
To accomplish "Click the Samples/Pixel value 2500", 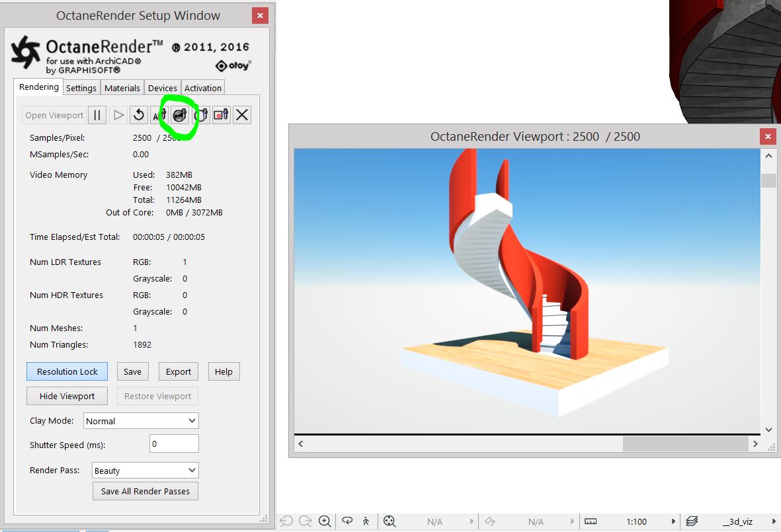I will [x=142, y=138].
